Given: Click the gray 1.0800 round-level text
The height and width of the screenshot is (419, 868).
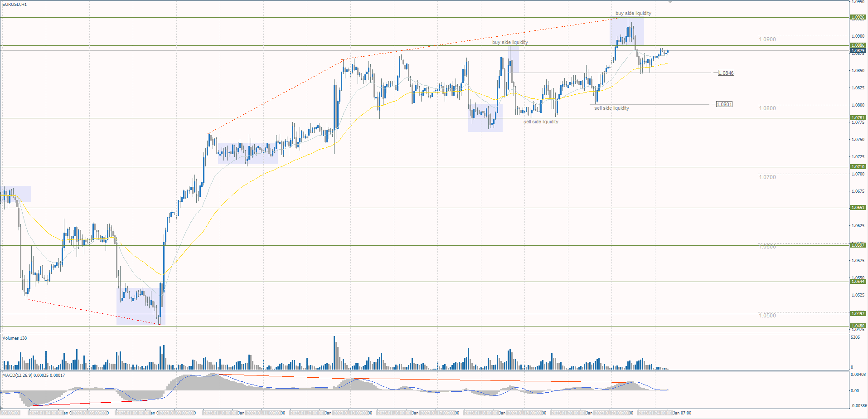Looking at the screenshot, I should coord(767,108).
